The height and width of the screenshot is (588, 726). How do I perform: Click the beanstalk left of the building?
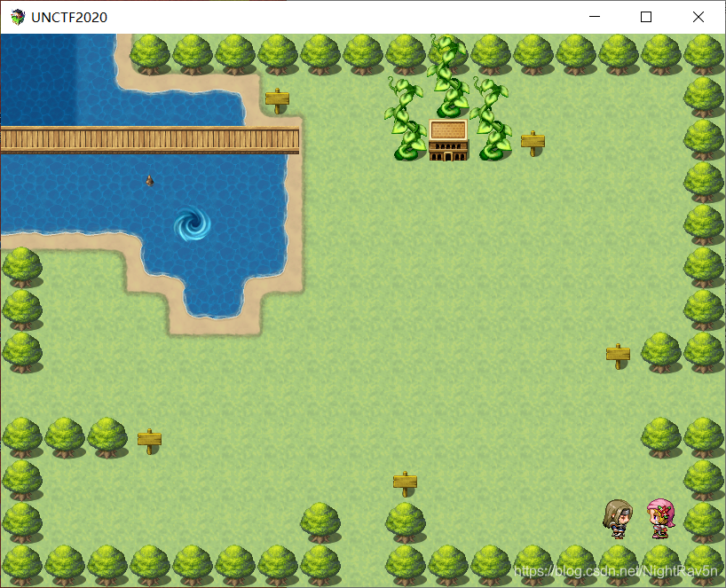pos(406,119)
